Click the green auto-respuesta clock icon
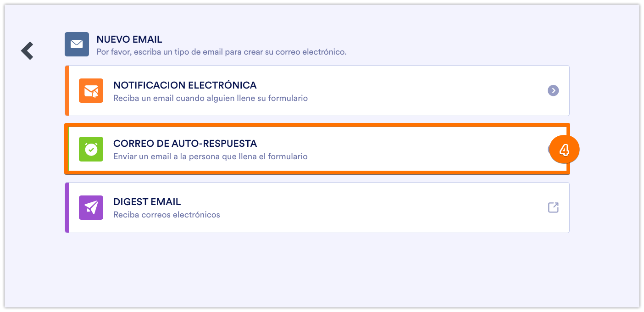This screenshot has width=644, height=312. [x=91, y=149]
